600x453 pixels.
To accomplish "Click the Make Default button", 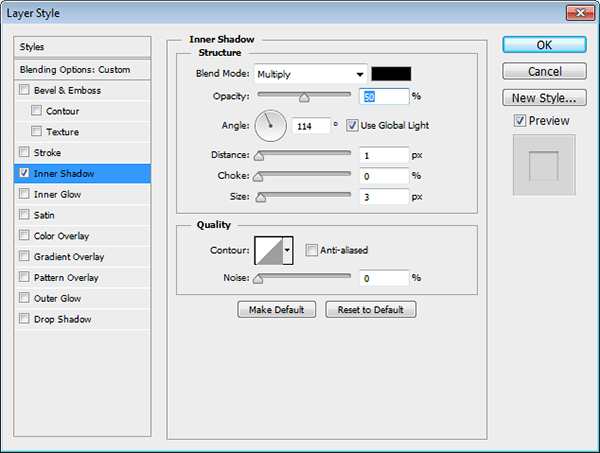I will coord(277,310).
